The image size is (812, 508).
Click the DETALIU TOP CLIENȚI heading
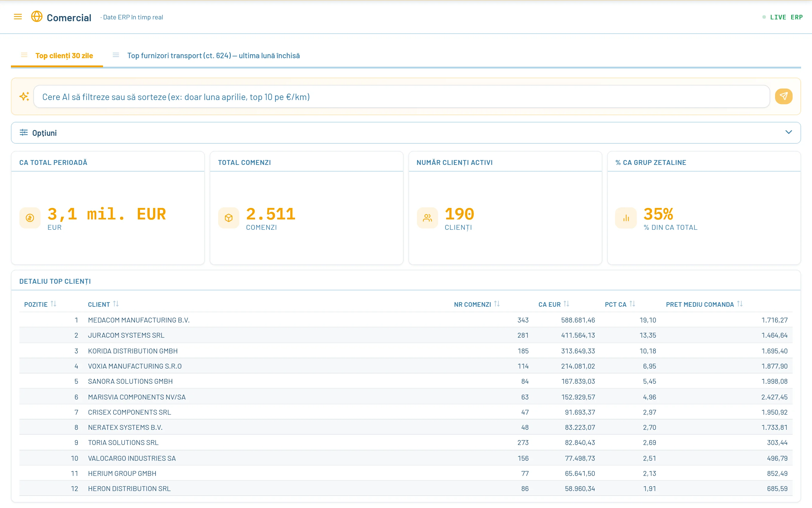pyautogui.click(x=55, y=281)
